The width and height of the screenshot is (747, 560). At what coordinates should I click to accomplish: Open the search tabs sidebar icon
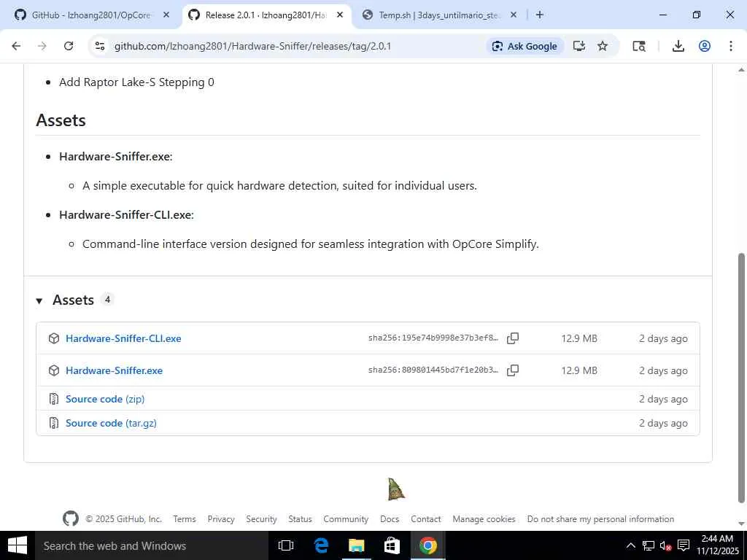(639, 46)
